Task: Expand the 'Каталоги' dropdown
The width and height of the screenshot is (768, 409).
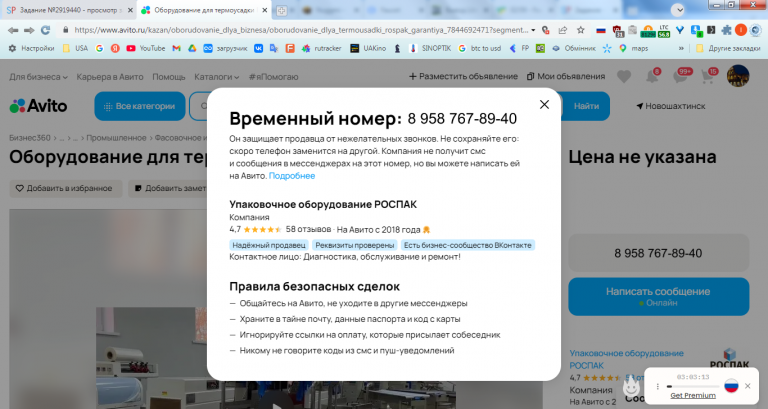Action: [x=216, y=77]
